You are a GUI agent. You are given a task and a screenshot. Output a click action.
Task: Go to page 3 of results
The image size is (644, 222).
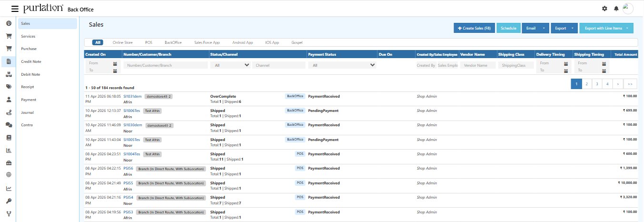pos(597,84)
